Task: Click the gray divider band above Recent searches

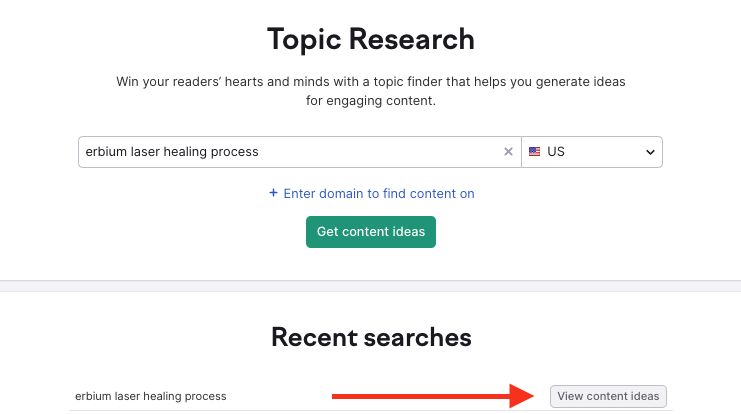Action: (370, 285)
